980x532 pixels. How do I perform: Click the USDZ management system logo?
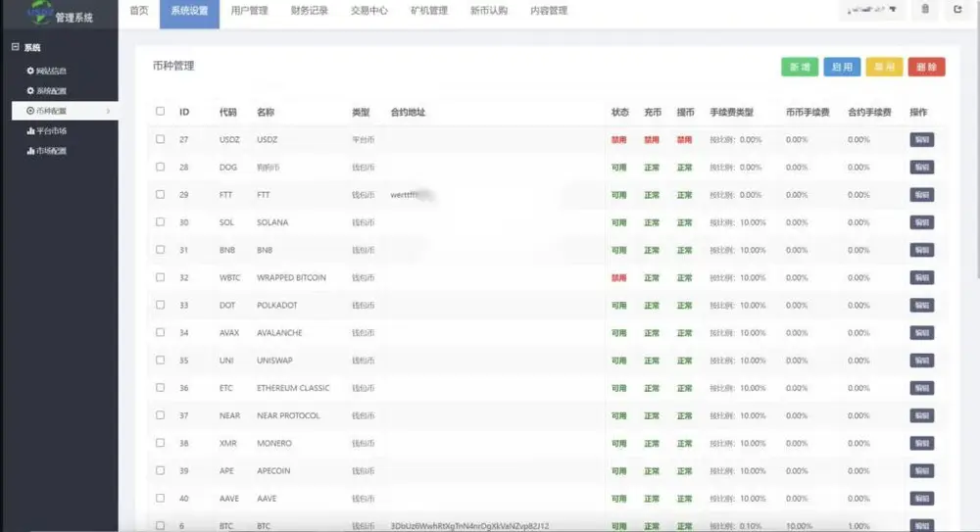tap(60, 13)
